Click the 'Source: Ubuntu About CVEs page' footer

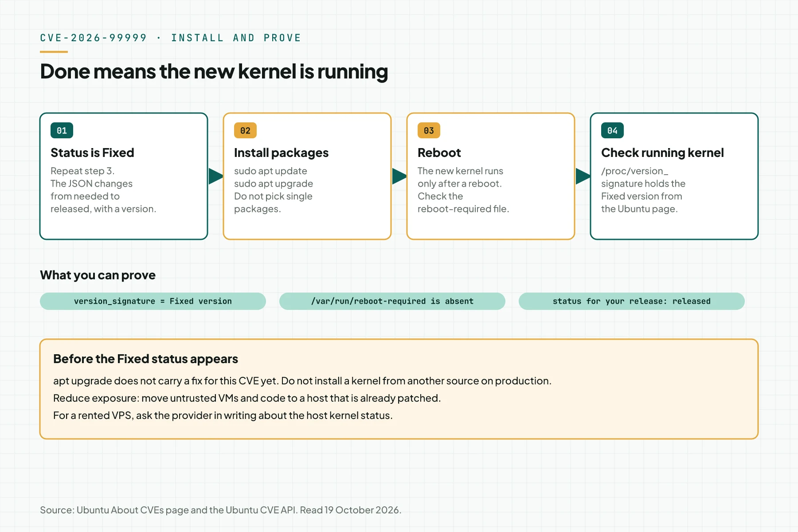[x=221, y=510]
